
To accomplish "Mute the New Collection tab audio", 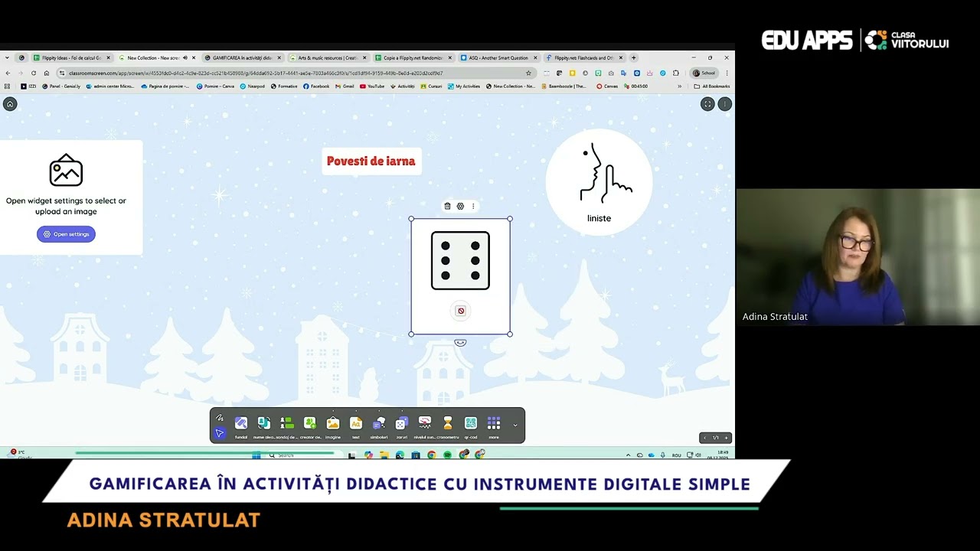I will point(185,57).
